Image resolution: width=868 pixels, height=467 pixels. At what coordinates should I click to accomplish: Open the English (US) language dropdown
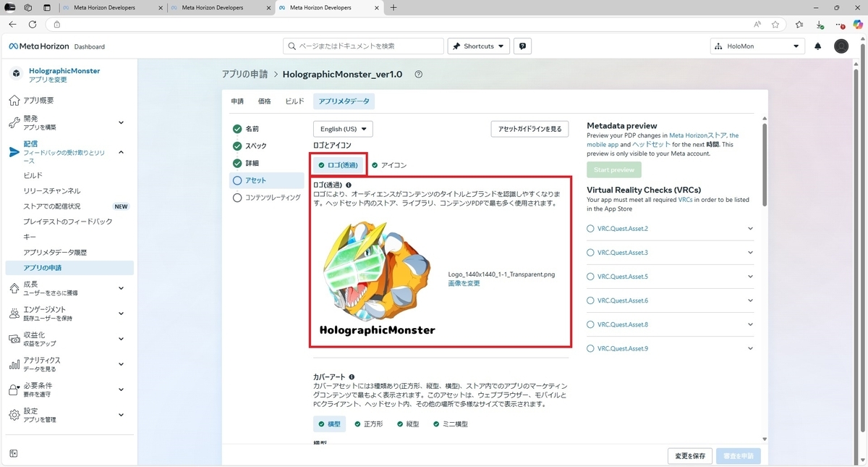(x=343, y=129)
